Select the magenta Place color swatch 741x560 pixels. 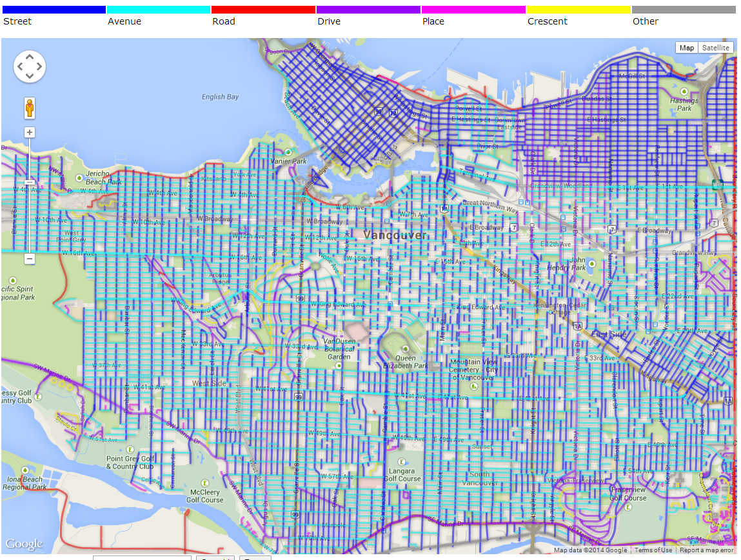[x=473, y=9]
